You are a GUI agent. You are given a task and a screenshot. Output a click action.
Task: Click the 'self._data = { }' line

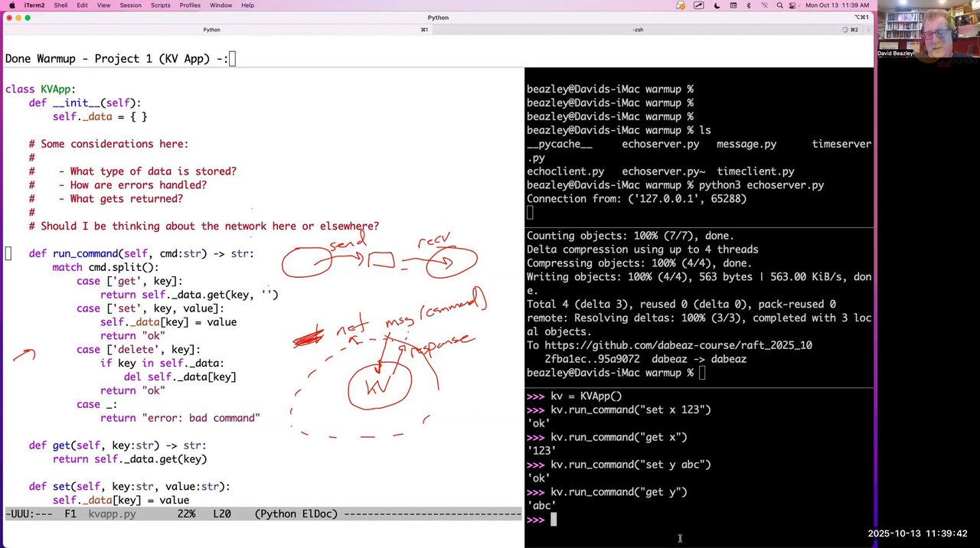(x=100, y=116)
